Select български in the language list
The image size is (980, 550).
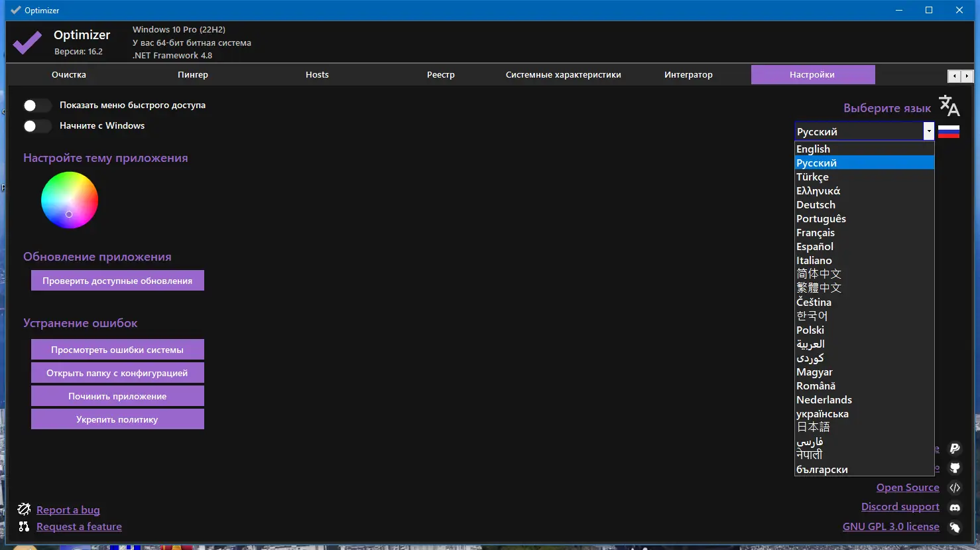865,469
